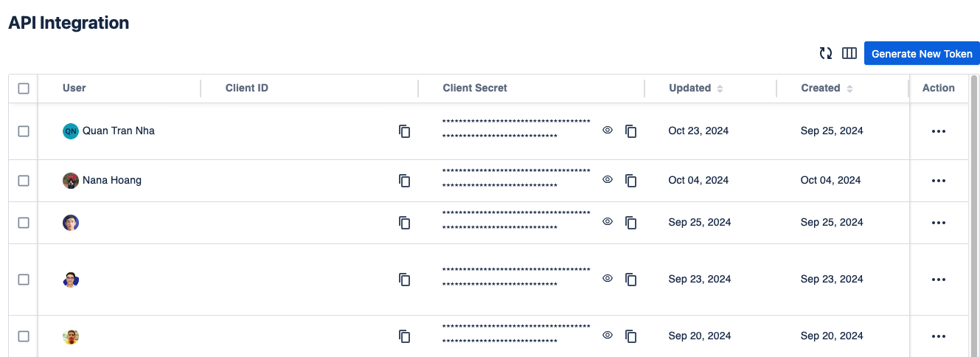
Task: Select the Nana Hoang row checkbox
Action: [24, 181]
